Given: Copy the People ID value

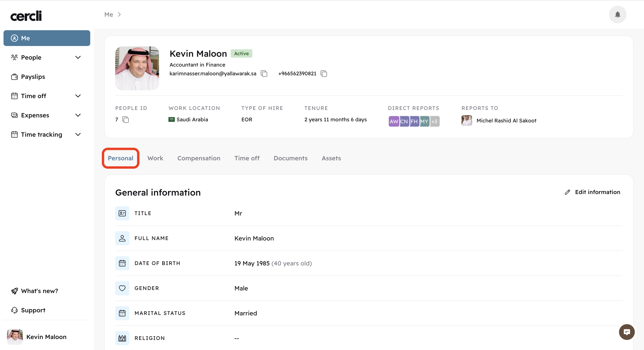Looking at the screenshot, I should pos(126,120).
